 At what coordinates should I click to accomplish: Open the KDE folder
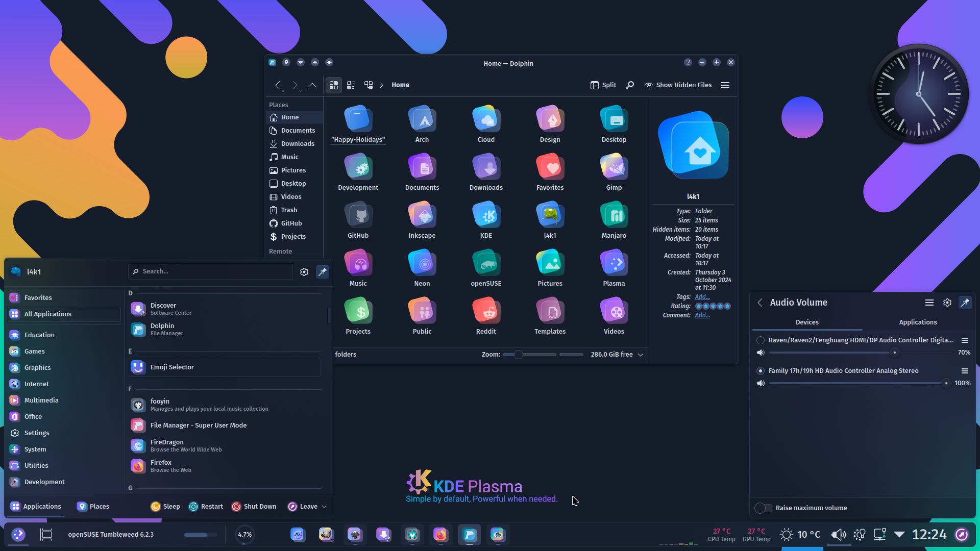(486, 220)
